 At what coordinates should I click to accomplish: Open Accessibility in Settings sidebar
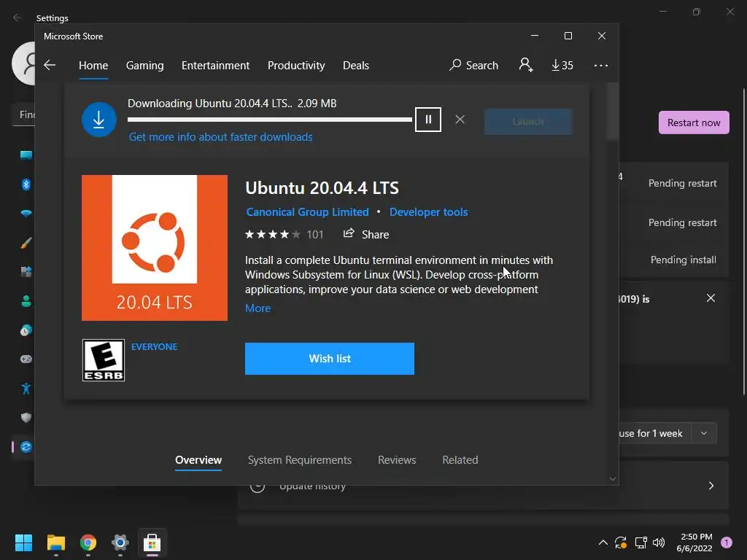(x=26, y=389)
